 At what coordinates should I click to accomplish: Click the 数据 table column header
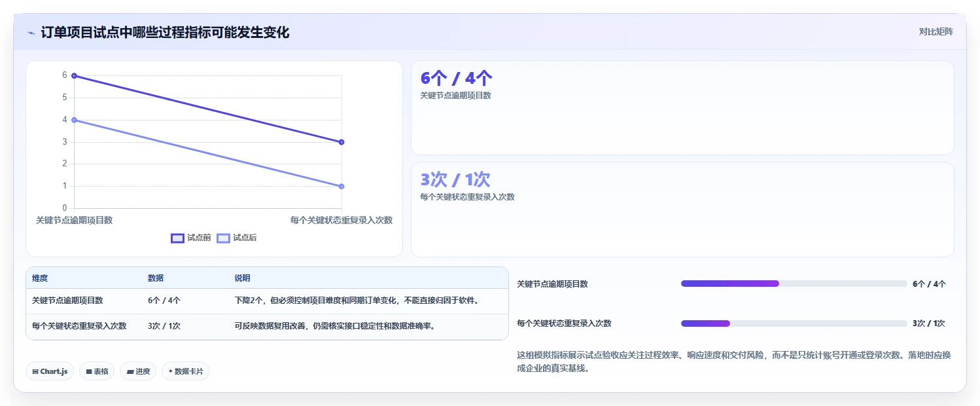[156, 278]
